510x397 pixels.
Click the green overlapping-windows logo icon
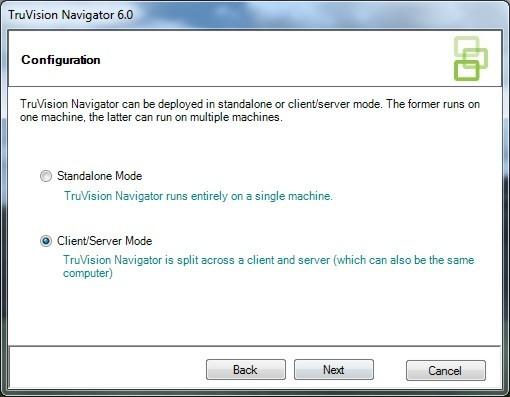[x=471, y=59]
